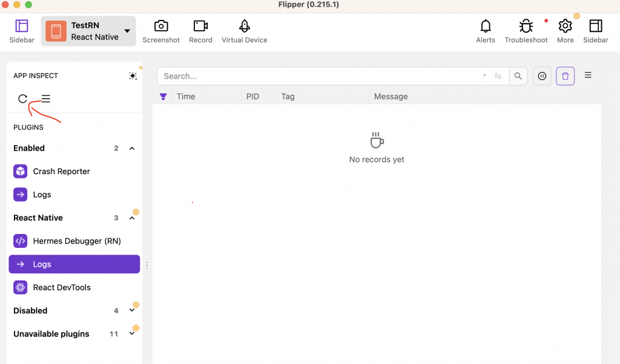Open the More gear menu
620x364 pixels.
click(x=566, y=31)
